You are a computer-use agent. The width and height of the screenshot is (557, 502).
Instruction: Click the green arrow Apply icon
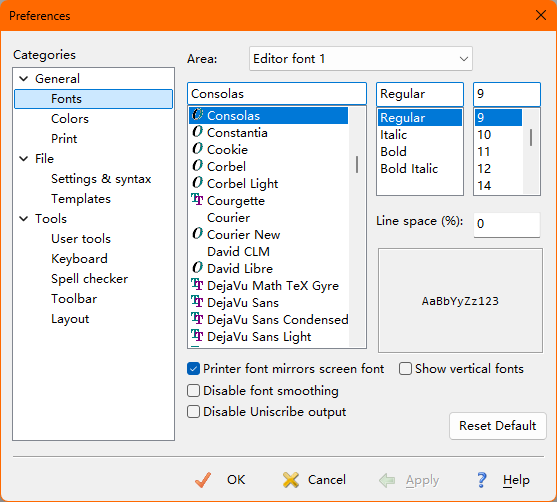click(x=387, y=480)
